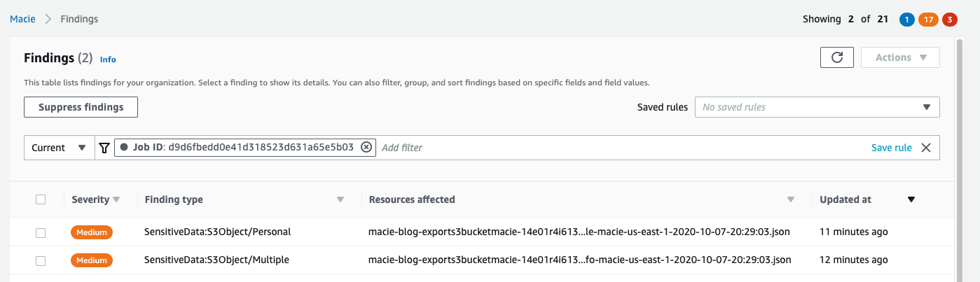980x282 pixels.
Task: Open the Current status filter dropdown
Action: point(59,148)
